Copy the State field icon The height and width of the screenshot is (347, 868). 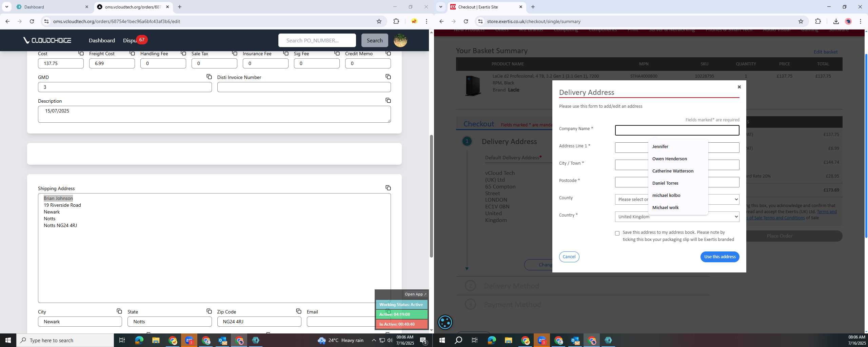[209, 311]
